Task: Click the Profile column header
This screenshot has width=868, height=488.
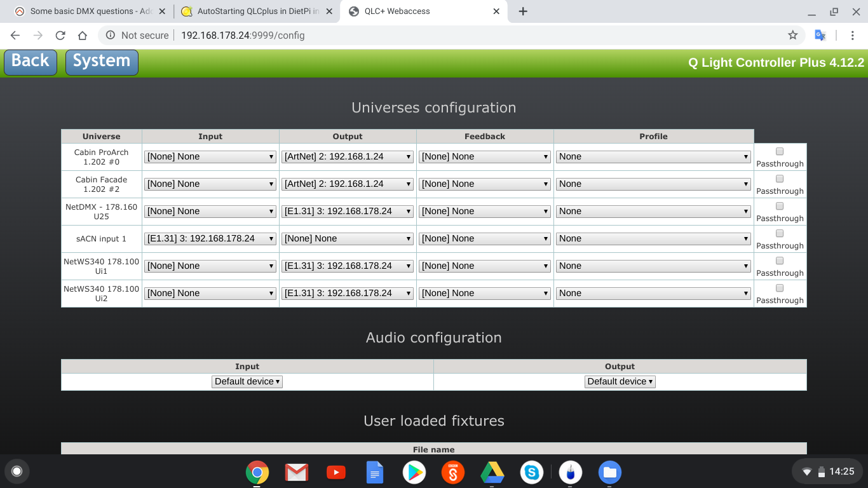Action: (654, 137)
